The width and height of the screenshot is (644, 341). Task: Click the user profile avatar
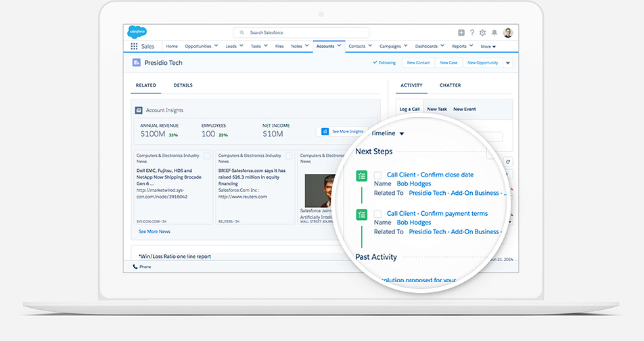pos(508,32)
